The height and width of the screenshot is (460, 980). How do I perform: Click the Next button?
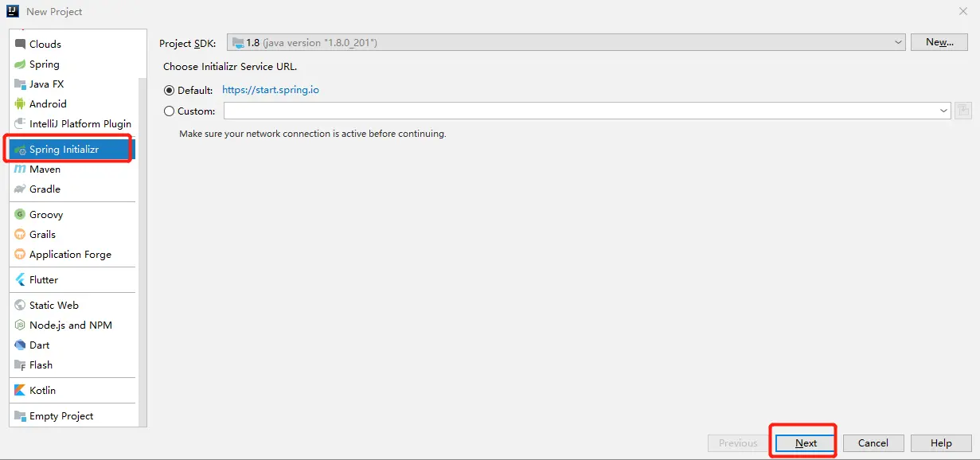(806, 443)
